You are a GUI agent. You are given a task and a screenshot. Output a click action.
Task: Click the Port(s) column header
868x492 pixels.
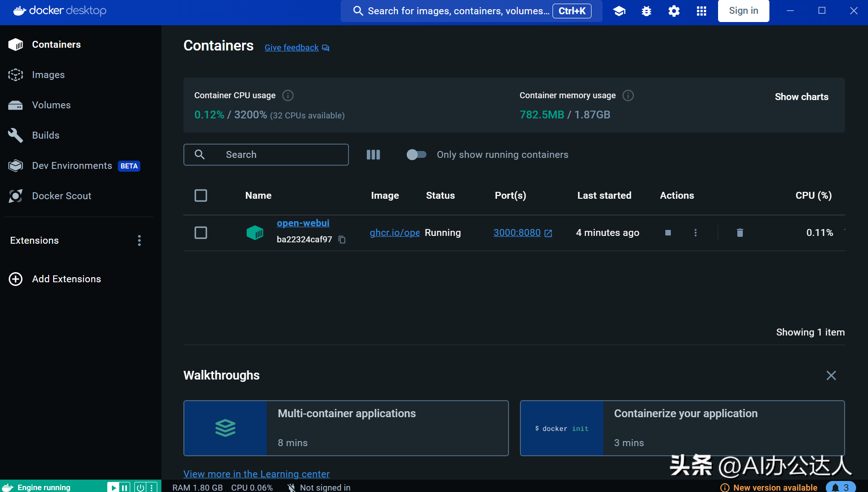click(x=510, y=196)
